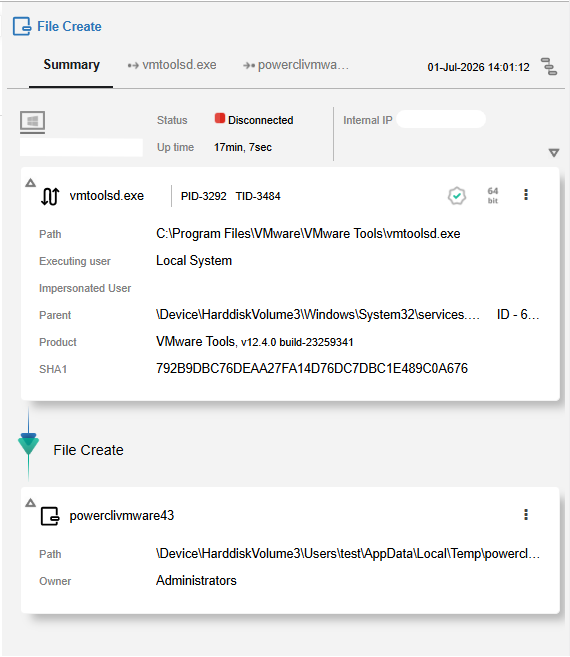The width and height of the screenshot is (570, 657).
Task: Click the verified signature checkmark badge
Action: [x=456, y=196]
